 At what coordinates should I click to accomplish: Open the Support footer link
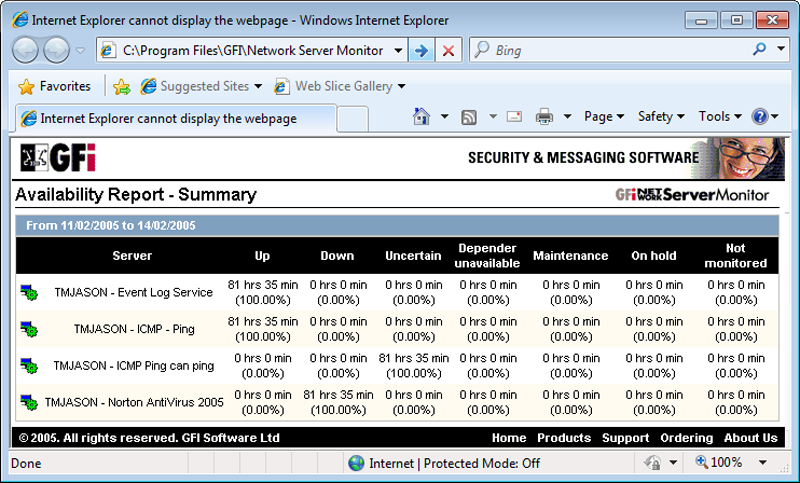coord(626,438)
